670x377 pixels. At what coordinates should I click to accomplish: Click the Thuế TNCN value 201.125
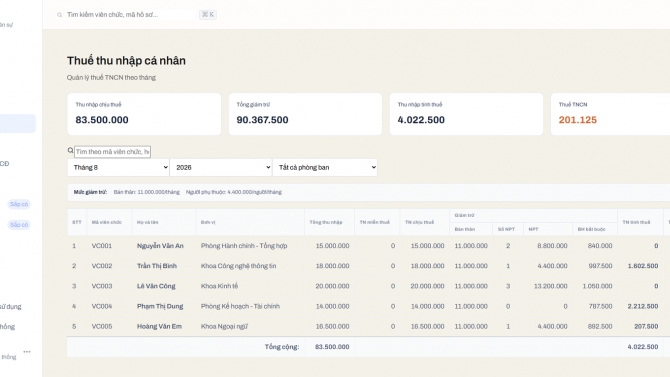coord(577,120)
